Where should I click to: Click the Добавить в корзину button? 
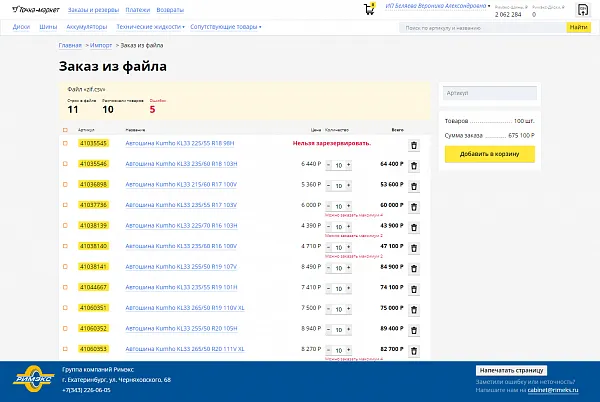click(x=489, y=154)
